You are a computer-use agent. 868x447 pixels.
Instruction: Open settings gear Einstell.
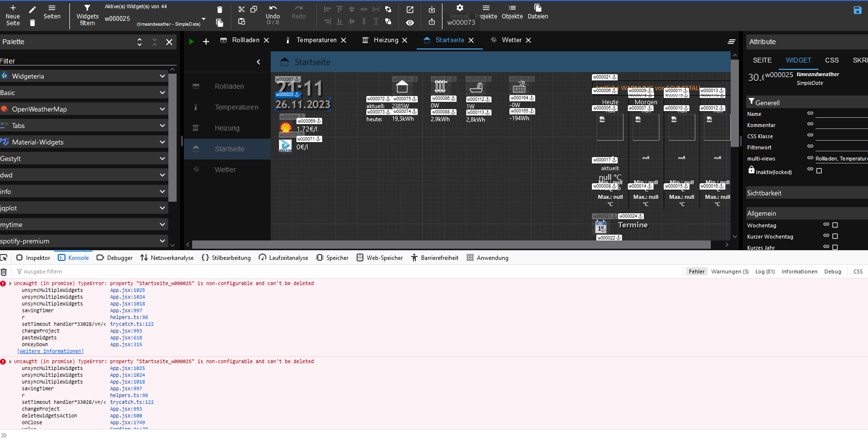click(460, 12)
